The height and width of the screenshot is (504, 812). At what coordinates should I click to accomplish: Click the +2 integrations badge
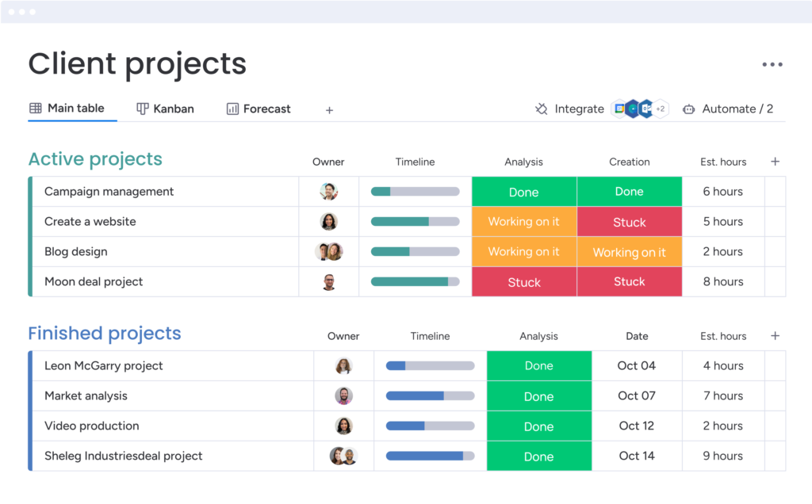pos(661,109)
